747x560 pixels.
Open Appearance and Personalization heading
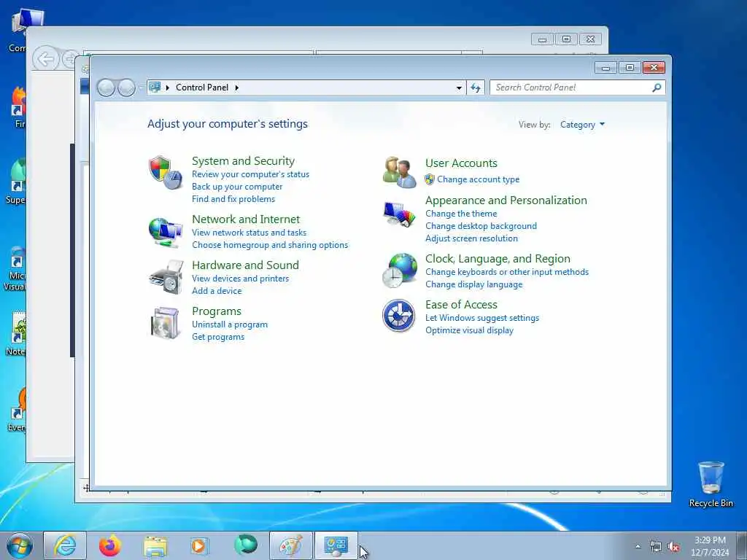coord(506,200)
